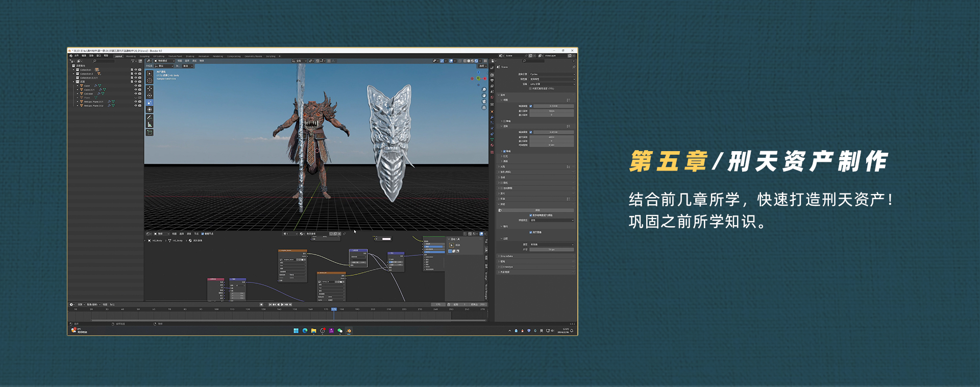Screen dimensions: 980x387
Task: Hide Cube object via eye icon
Action: pos(136,86)
